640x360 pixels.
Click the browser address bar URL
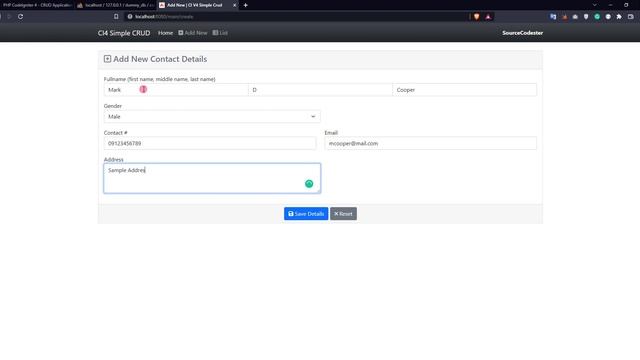(164, 17)
